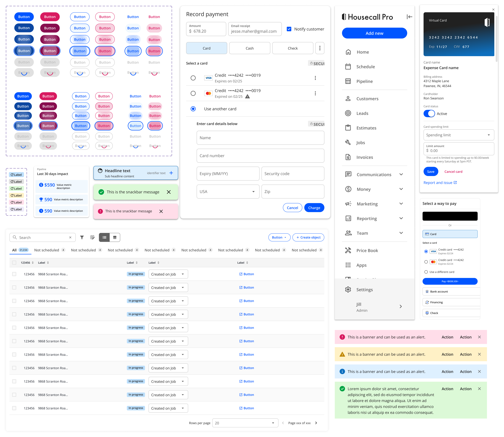The height and width of the screenshot is (437, 504).
Task: Switch to compact list view icon
Action: 115,237
